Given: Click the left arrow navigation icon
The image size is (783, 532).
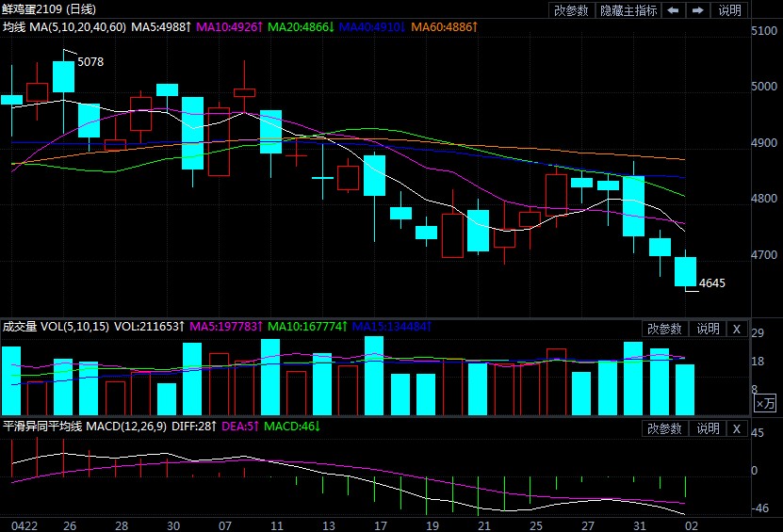Looking at the screenshot, I should coord(673,10).
